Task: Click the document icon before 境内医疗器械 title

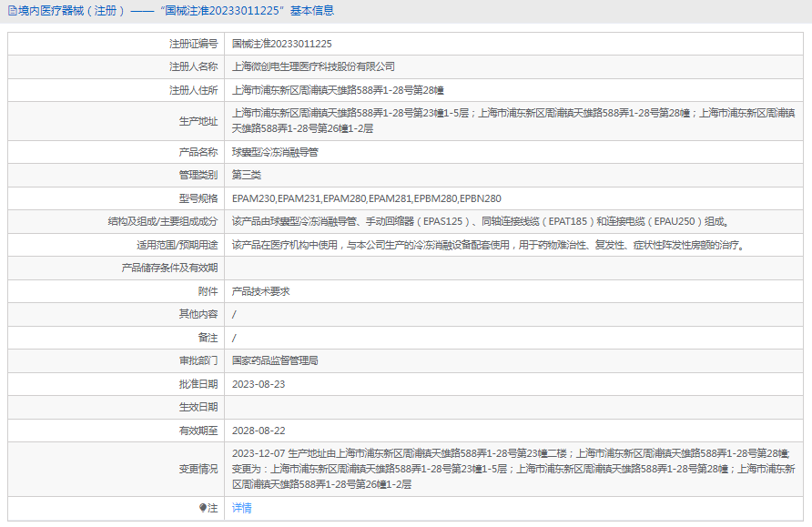Action: (13, 11)
